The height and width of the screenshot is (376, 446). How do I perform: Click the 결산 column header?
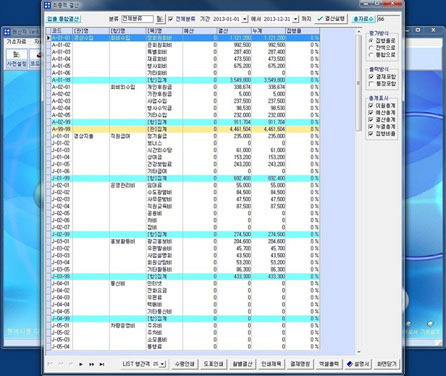pos(234,31)
